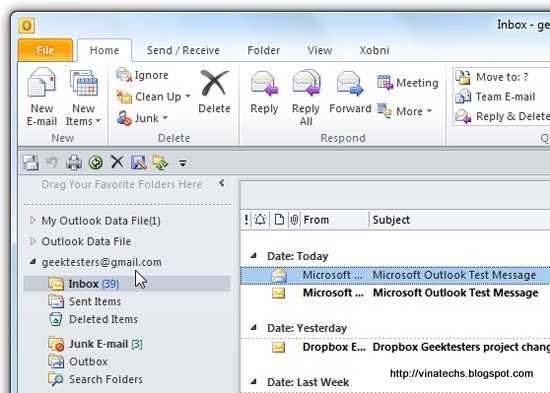This screenshot has height=393, width=550.
Task: Collapse the Date: Last Week group
Action: tap(253, 381)
